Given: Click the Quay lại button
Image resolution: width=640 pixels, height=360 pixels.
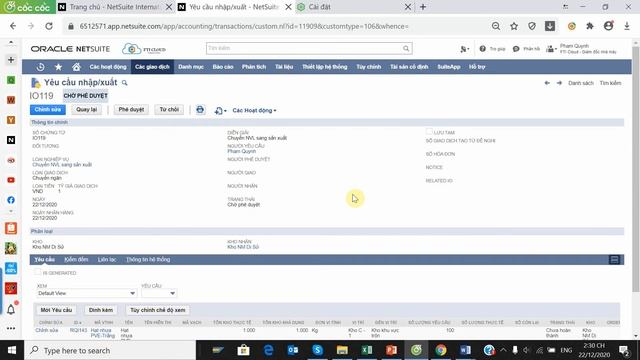Looking at the screenshot, I should pyautogui.click(x=87, y=109).
